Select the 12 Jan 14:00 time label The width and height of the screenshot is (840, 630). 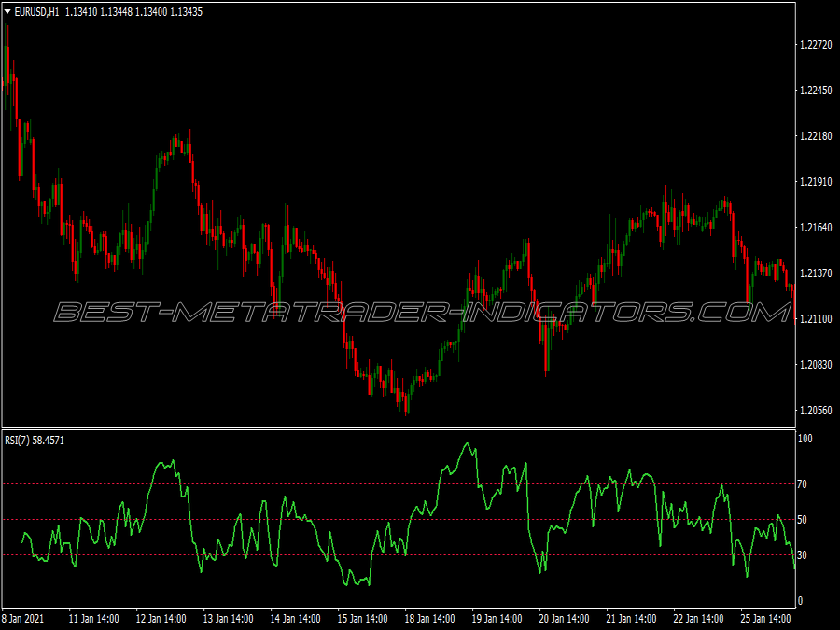pos(161,619)
